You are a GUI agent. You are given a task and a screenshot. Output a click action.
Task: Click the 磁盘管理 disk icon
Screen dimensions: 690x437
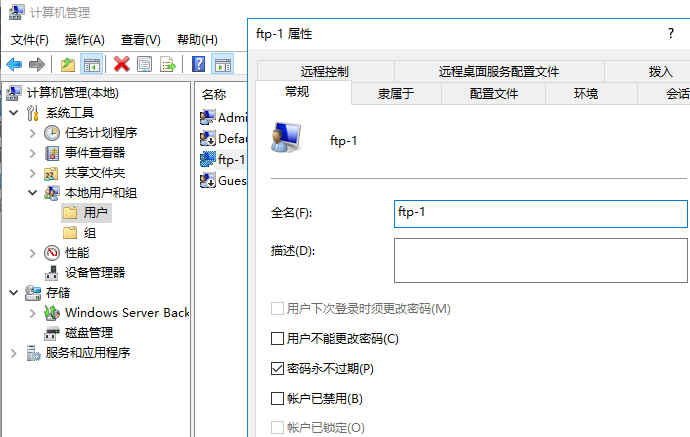pos(51,333)
